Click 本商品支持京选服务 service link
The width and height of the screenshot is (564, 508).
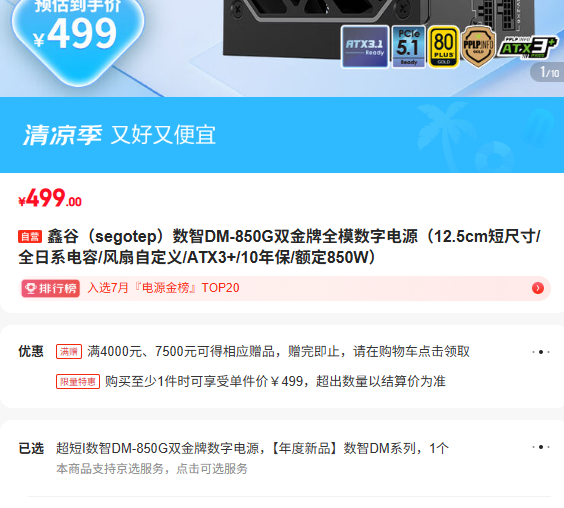152,469
